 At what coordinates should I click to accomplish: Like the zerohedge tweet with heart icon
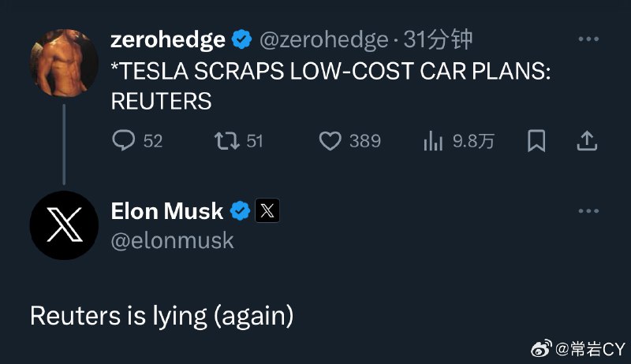click(x=330, y=141)
